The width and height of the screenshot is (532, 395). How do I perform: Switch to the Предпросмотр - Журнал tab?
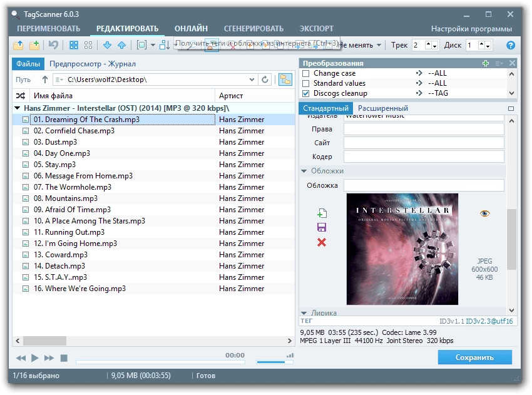point(93,64)
